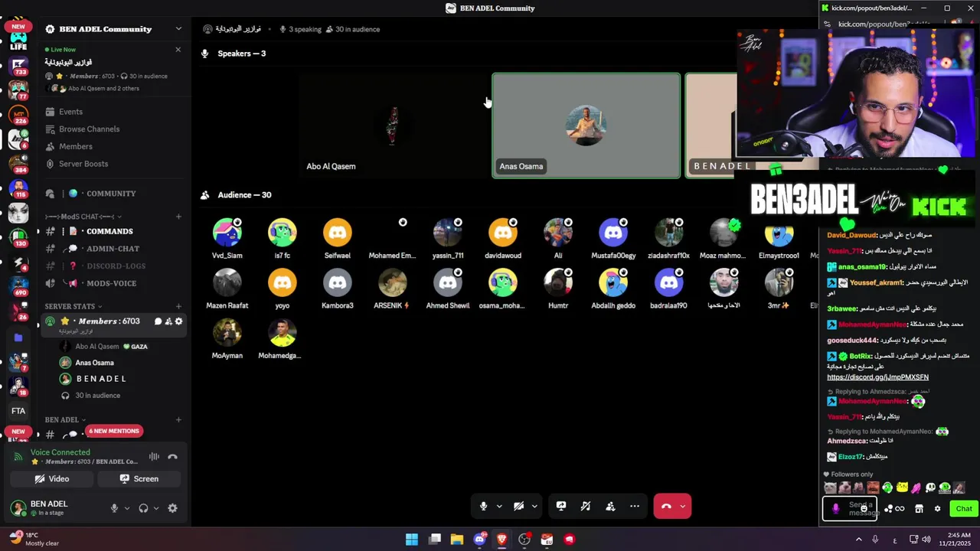Deafen with headphones icon in user panel
The width and height of the screenshot is (980, 551).
tap(143, 508)
